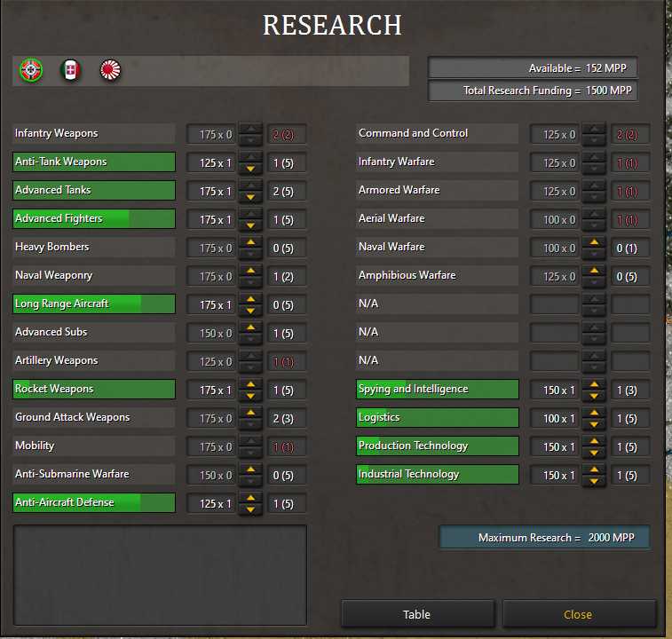672x639 pixels.
Task: Decrease Advanced Fighters research with down arrow
Action: (250, 225)
